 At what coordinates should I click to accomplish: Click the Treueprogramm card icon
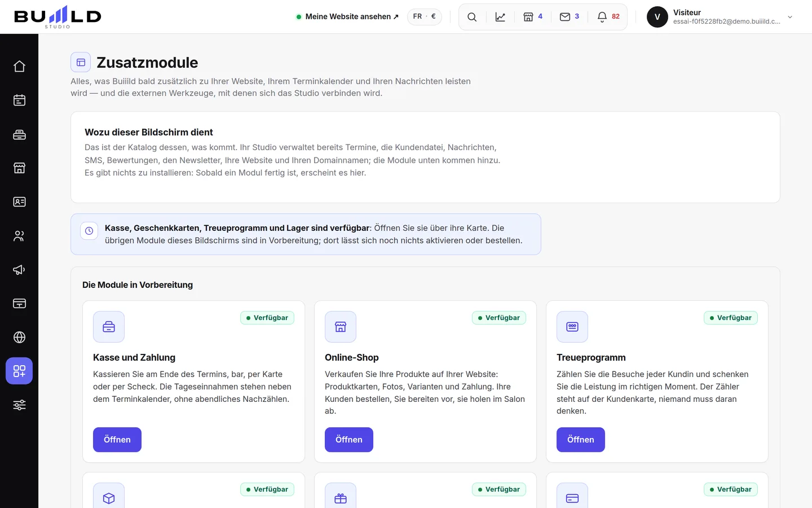click(572, 327)
